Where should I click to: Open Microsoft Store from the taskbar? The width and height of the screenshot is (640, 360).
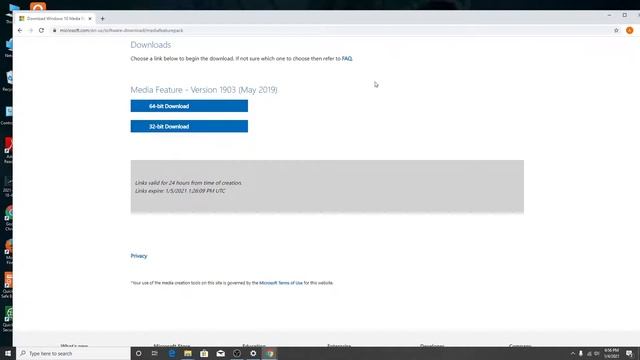[x=204, y=353]
